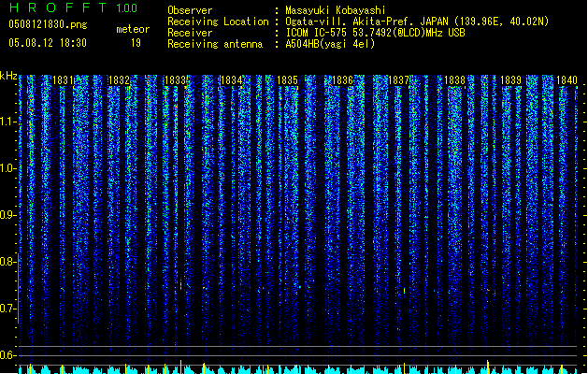Viewport: 588px width, 374px height.
Task: Click the date 05.08.12 18:30
Action: (48, 43)
